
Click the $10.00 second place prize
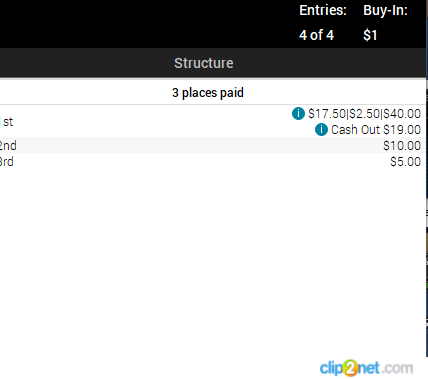tap(402, 146)
